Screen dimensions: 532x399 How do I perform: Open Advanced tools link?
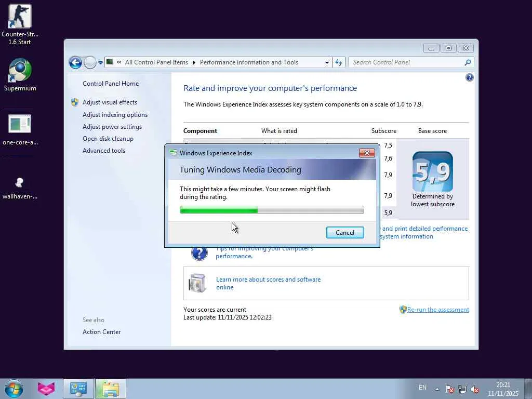point(104,150)
